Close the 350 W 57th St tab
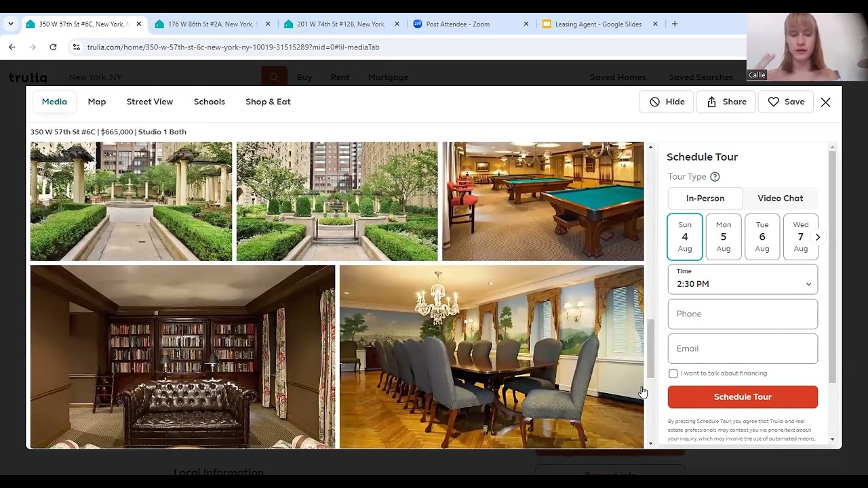Screen dimensions: 868x488 click(x=138, y=24)
